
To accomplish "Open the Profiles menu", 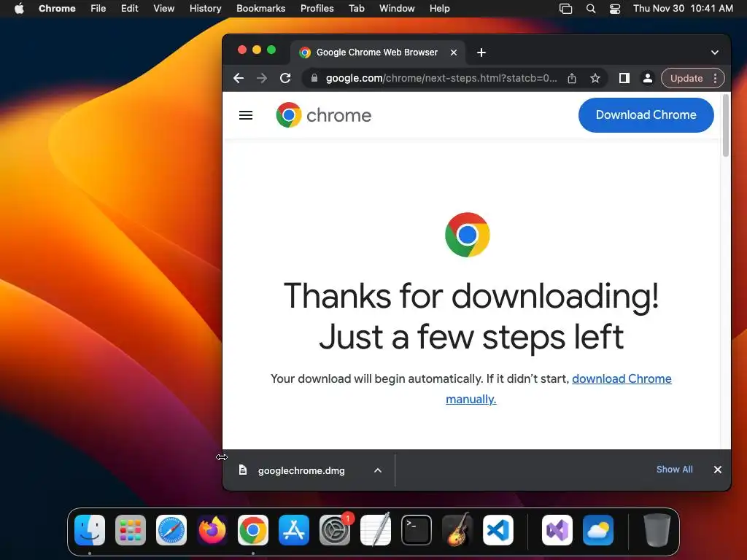I will (x=317, y=9).
